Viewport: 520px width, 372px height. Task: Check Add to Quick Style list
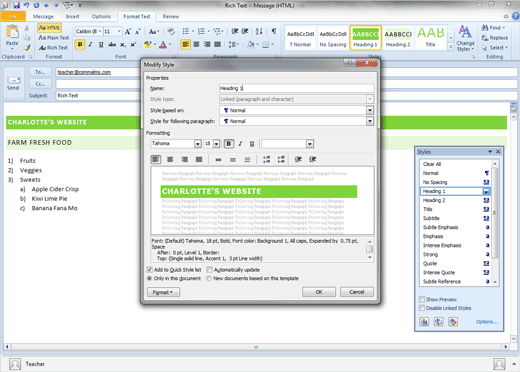(x=150, y=270)
